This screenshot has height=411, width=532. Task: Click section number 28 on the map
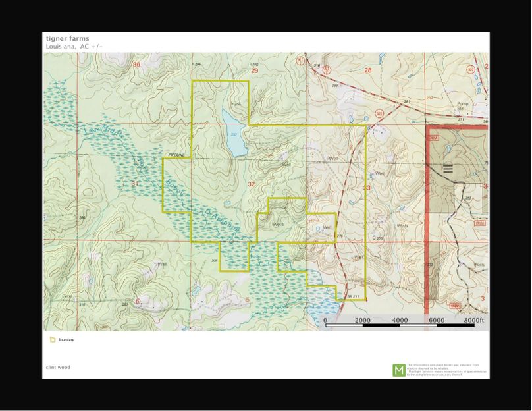[367, 69]
